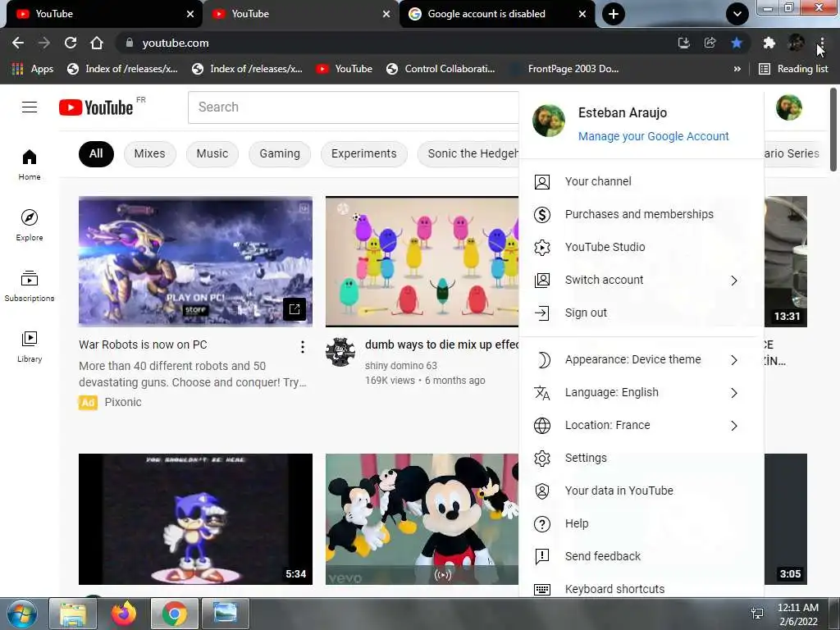Select the Music filter chip

pos(212,153)
